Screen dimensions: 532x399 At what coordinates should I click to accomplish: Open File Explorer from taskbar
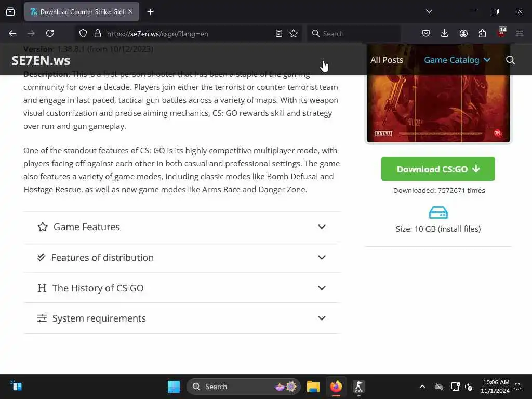click(313, 387)
